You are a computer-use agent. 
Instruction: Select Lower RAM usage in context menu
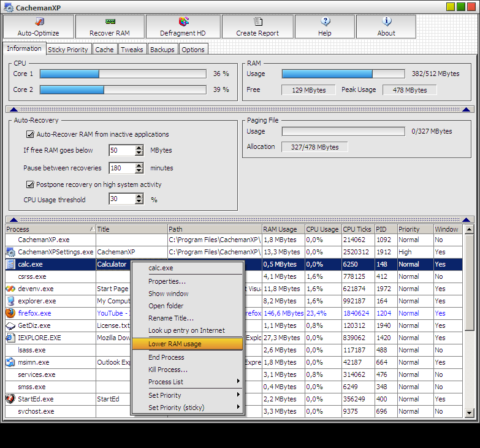click(188, 344)
